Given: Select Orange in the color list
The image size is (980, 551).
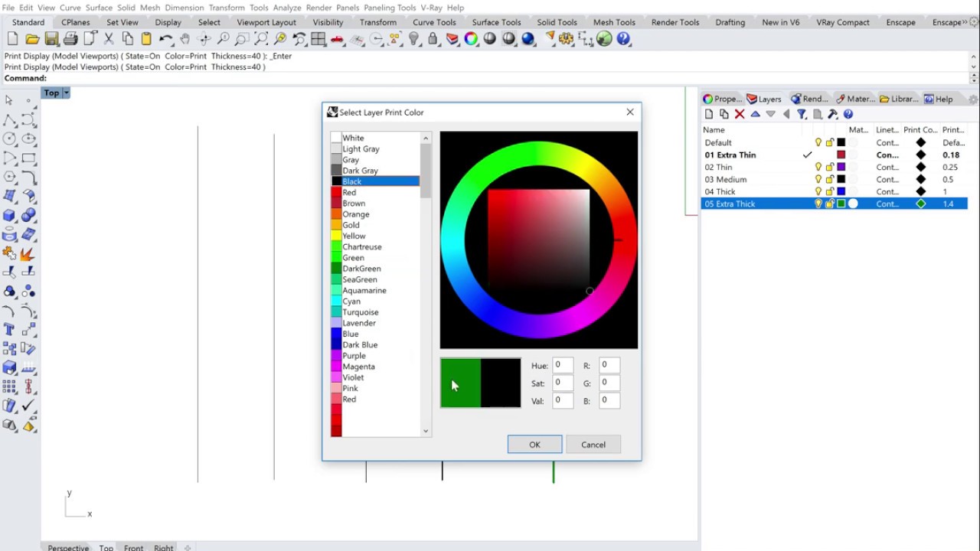Looking at the screenshot, I should click(375, 214).
